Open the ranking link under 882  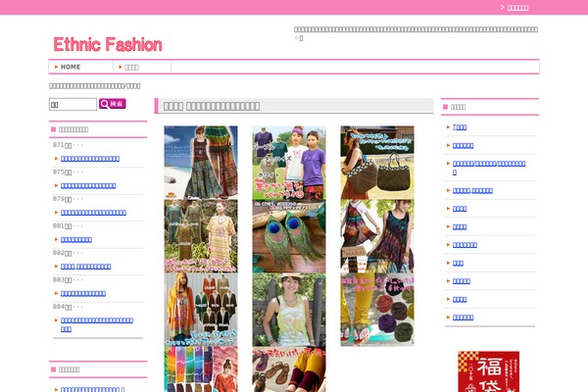[x=86, y=267]
